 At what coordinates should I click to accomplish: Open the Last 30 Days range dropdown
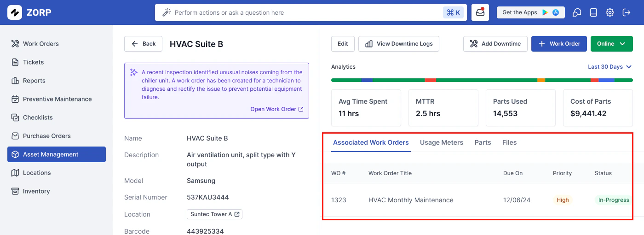coord(610,67)
